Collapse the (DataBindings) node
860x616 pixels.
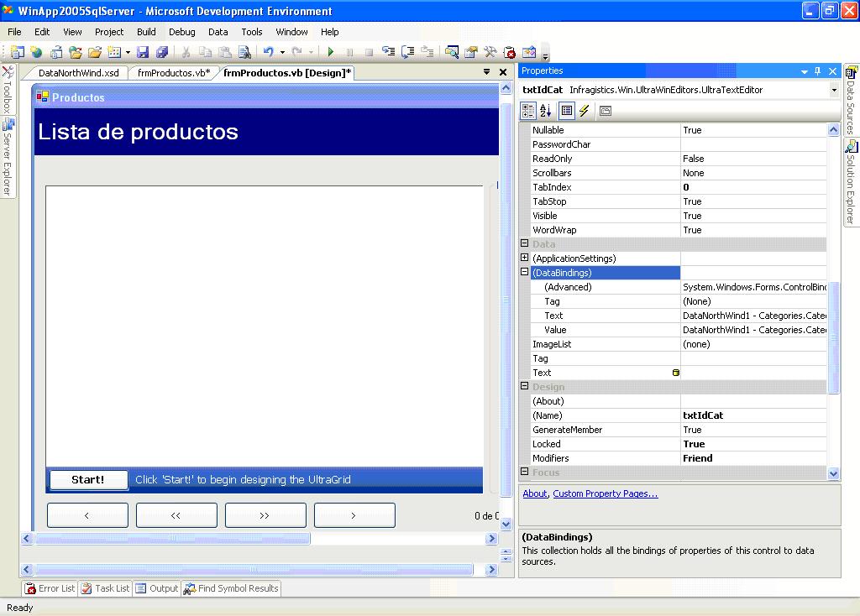pos(524,272)
